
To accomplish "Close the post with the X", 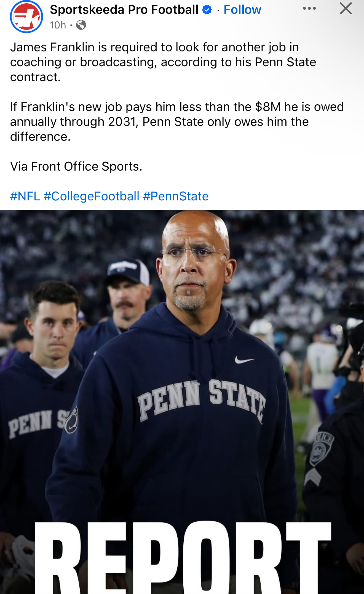I will click(346, 9).
